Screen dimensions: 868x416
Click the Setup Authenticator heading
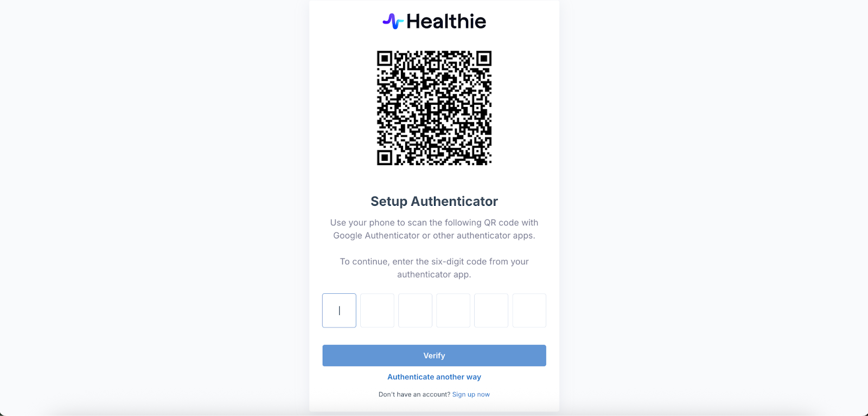(x=434, y=201)
